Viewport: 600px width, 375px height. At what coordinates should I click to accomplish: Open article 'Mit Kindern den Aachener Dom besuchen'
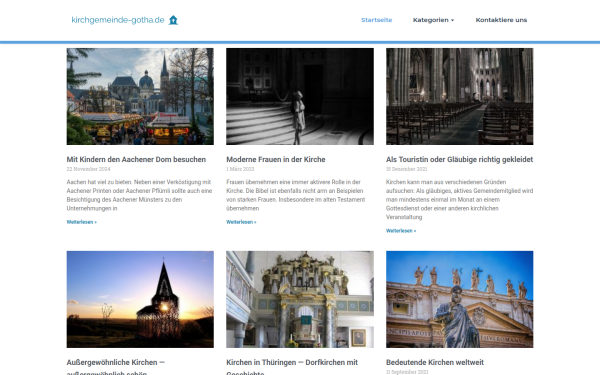click(x=136, y=160)
